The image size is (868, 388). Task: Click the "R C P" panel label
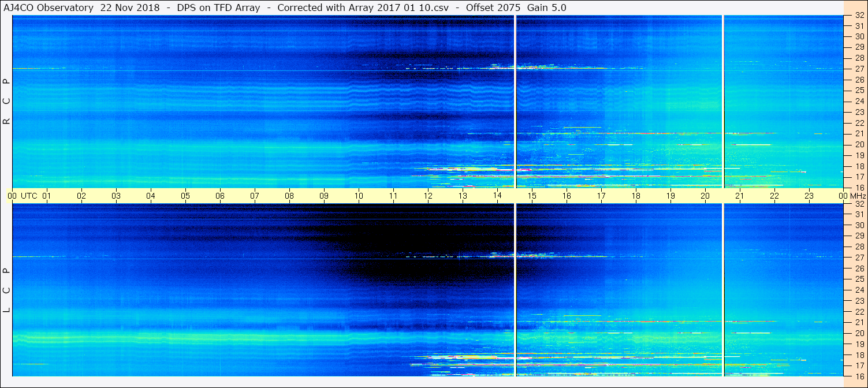pos(6,101)
